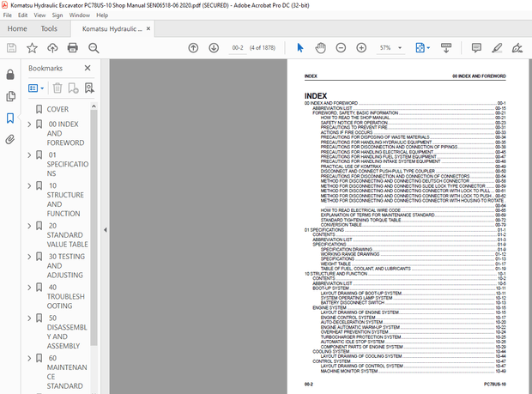Zoom in with plus button
The height and width of the screenshot is (394, 532).
click(x=361, y=48)
